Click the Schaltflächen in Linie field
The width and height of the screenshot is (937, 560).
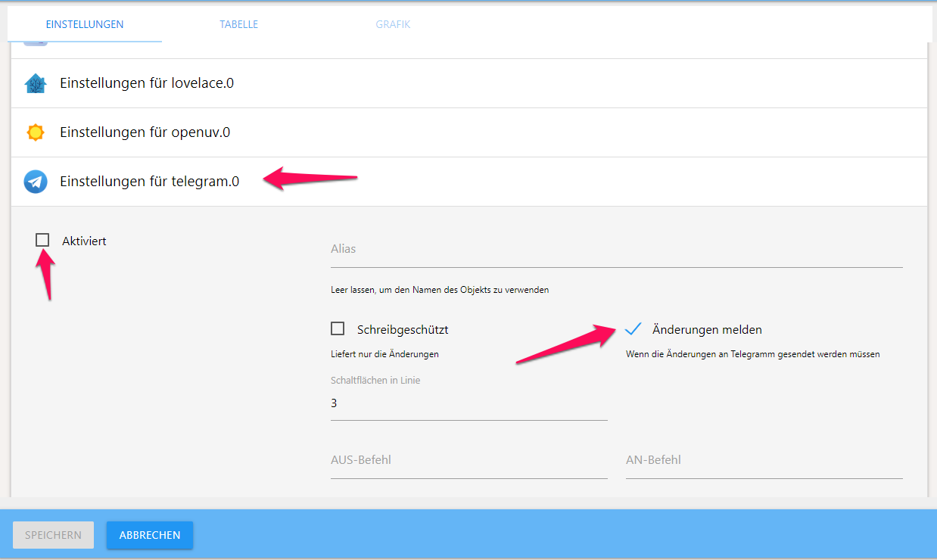coord(469,403)
